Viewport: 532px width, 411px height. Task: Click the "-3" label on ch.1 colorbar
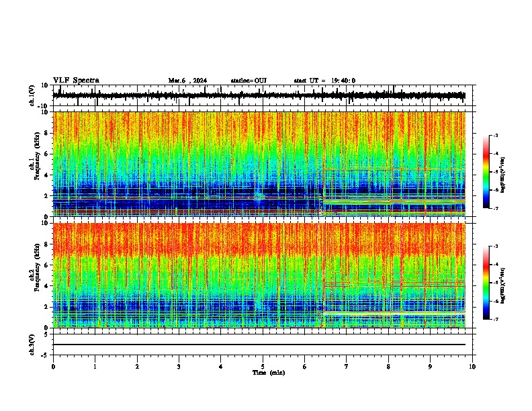pos(495,135)
